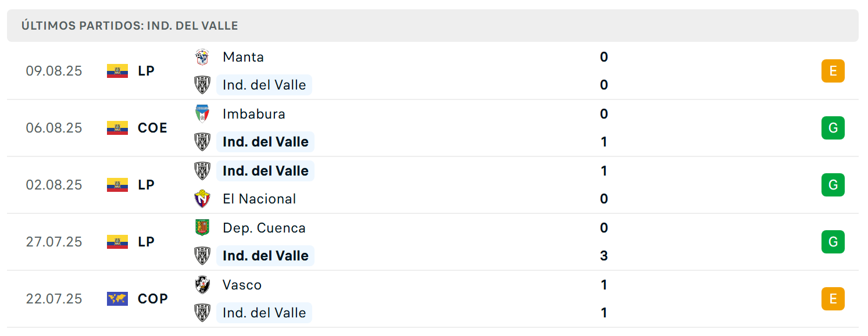Image resolution: width=868 pixels, height=336 pixels.
Task: Click the green win badge for the El Nacional match
Action: (833, 185)
